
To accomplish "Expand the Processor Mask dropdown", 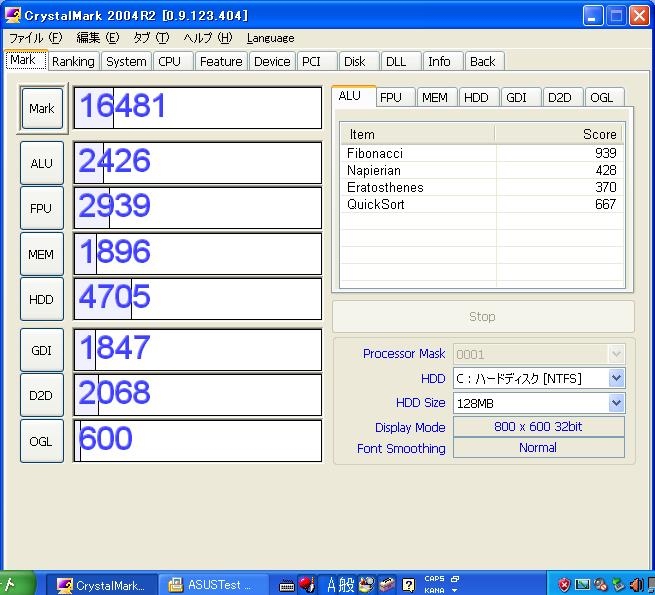I will tap(616, 354).
